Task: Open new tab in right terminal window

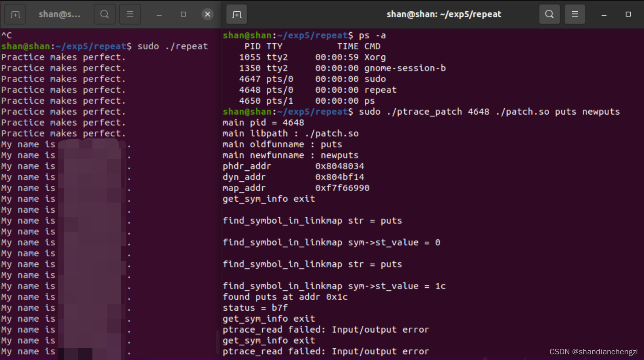Action: point(237,15)
